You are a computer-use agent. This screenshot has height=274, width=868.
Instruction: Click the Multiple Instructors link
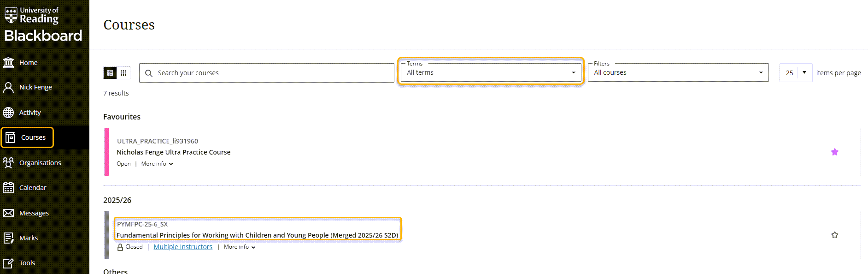183,247
